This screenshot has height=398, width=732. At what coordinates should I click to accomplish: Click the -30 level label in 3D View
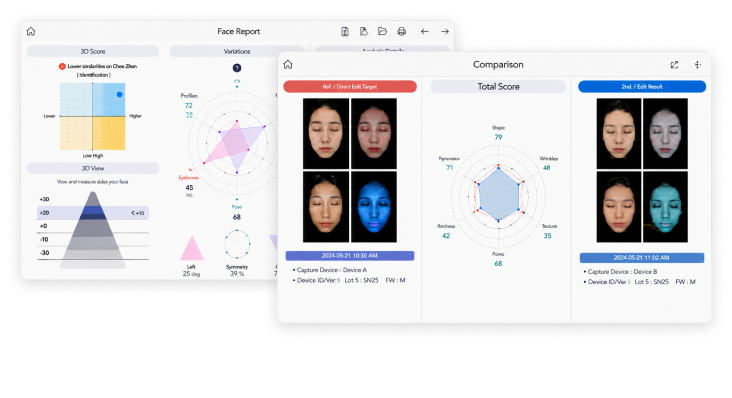[x=44, y=253]
